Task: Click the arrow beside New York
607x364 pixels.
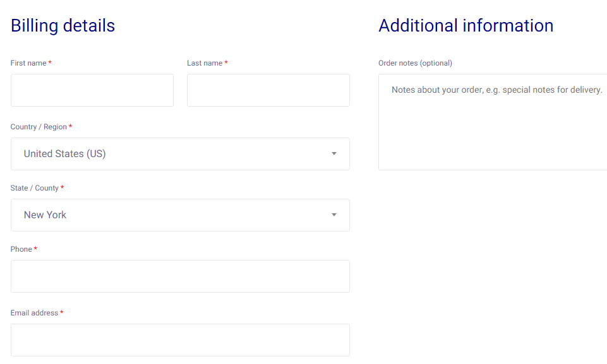Action: 334,215
